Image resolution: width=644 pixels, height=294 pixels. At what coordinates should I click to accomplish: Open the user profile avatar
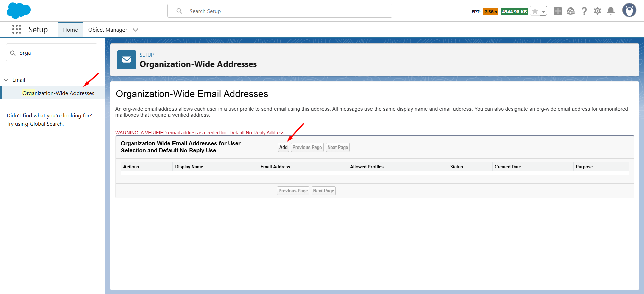[629, 10]
